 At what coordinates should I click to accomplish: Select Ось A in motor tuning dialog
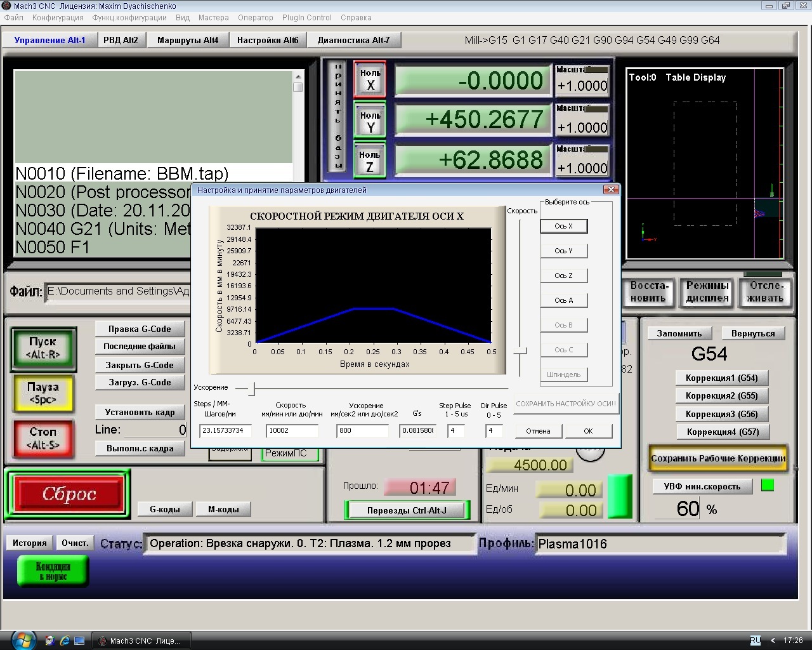tap(564, 300)
